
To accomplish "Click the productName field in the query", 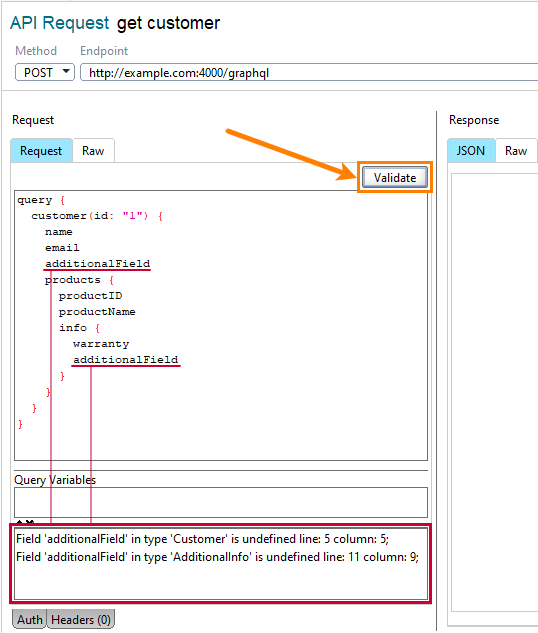I will pyautogui.click(x=97, y=312).
